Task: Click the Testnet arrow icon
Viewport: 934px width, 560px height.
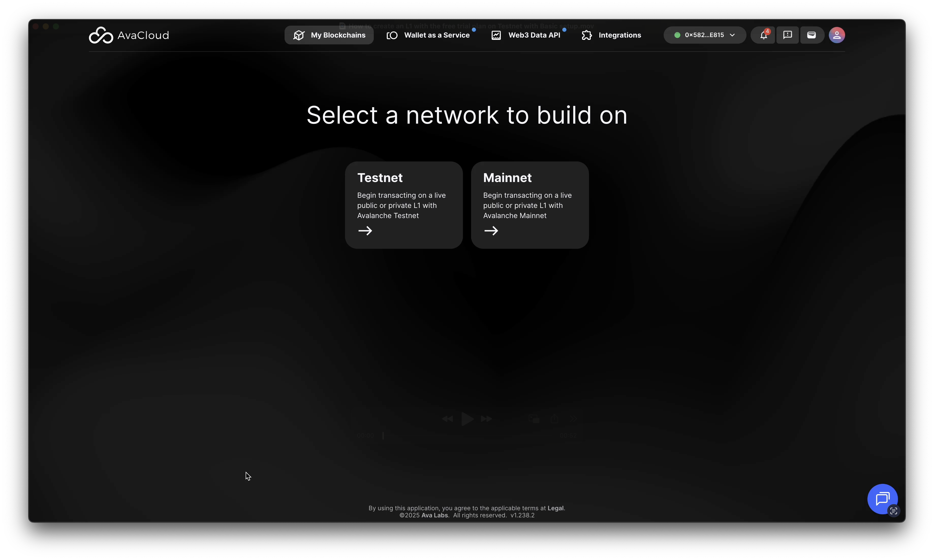Action: [x=365, y=230]
